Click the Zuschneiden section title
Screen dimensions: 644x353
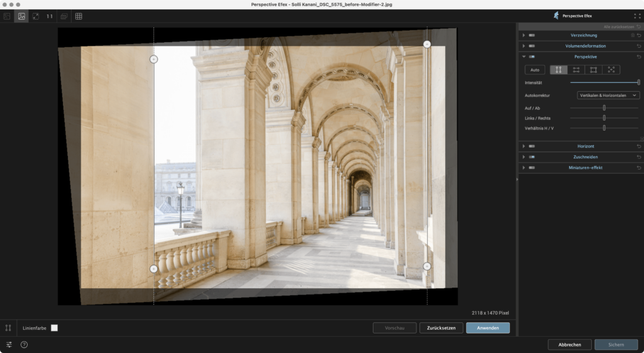586,156
